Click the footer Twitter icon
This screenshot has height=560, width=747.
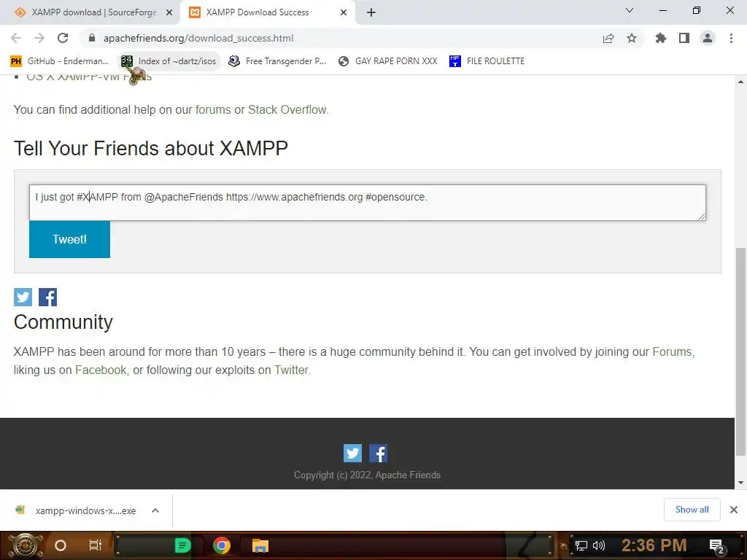click(x=352, y=454)
